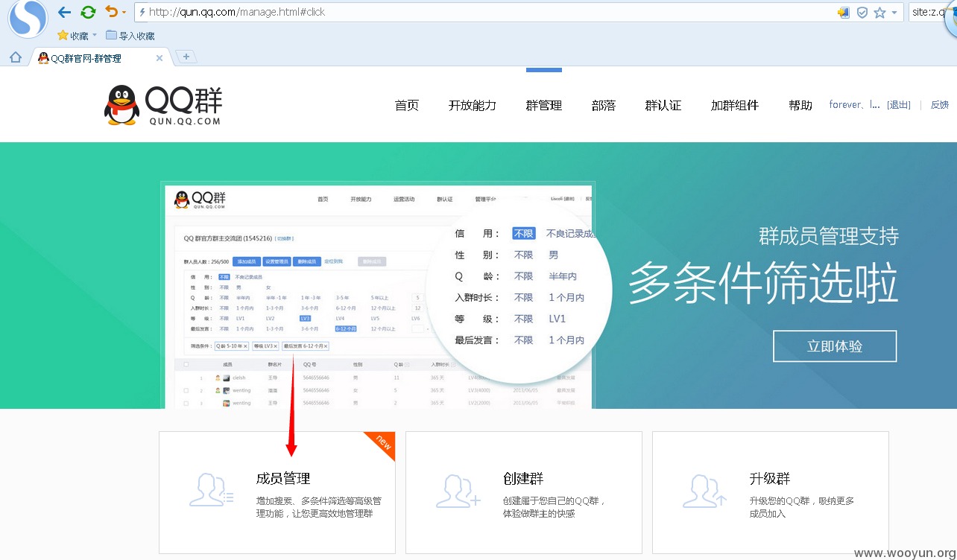Open the 群管理 navigation item

544,106
